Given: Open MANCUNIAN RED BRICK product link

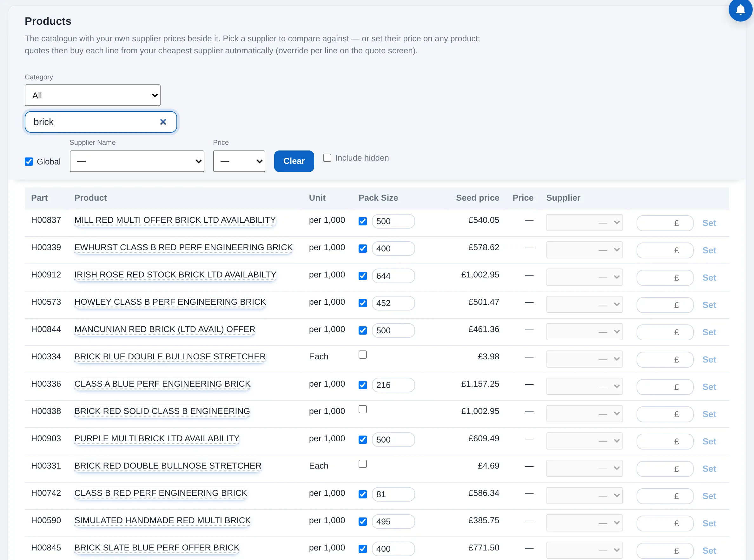Looking at the screenshot, I should pyautogui.click(x=165, y=330).
